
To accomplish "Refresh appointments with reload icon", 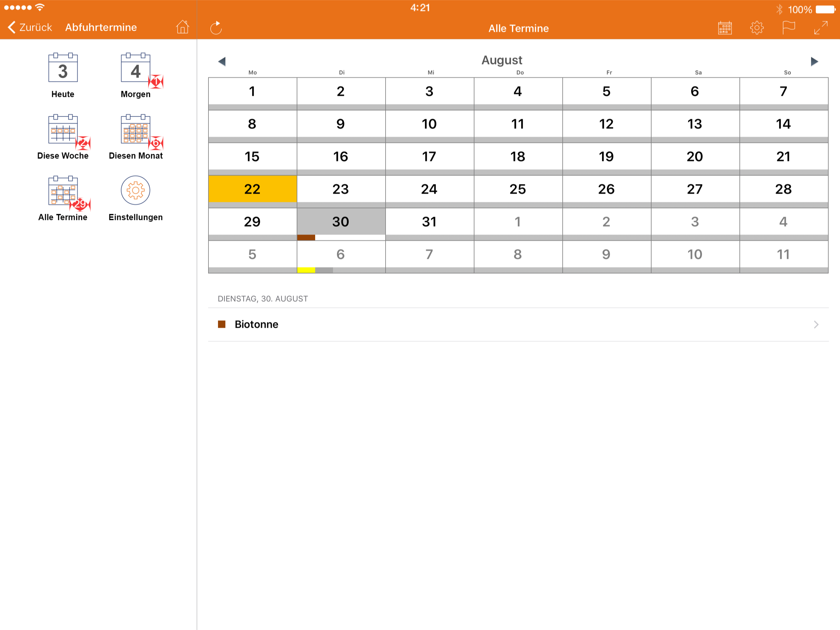I will 216,28.
